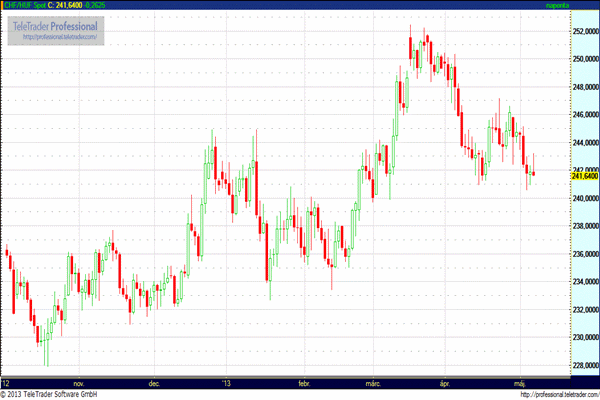Screen dimensions: 600x400
Task: Jump to 'ápr.' on the time axis
Action: tap(444, 383)
